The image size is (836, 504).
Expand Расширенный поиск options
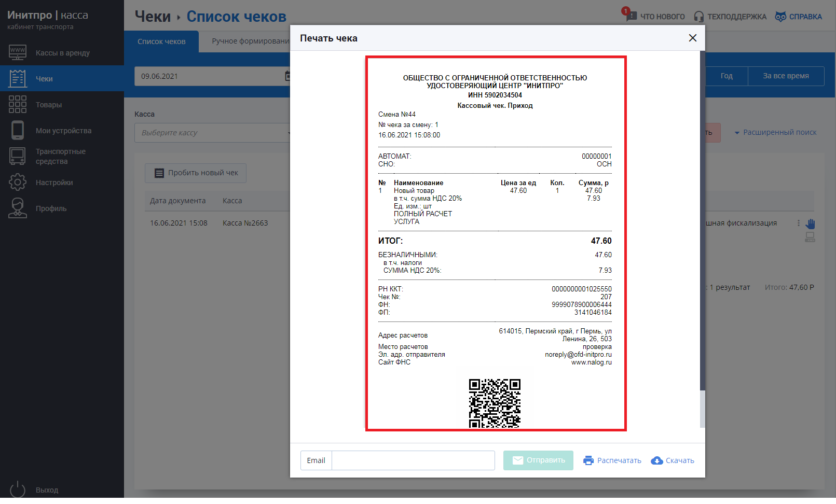pyautogui.click(x=775, y=132)
